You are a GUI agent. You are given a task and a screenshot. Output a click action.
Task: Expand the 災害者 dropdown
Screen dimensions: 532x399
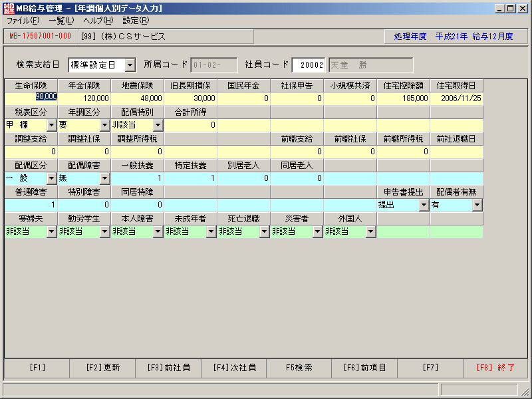point(318,231)
